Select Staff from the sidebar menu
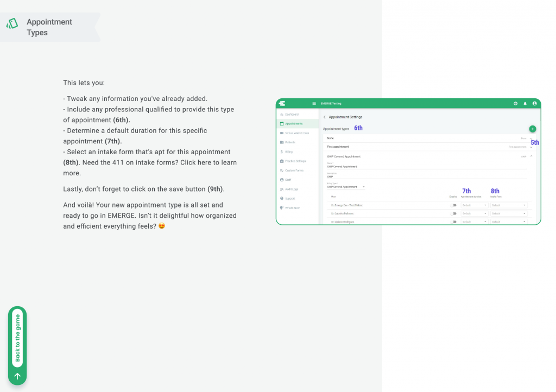 click(281, 180)
